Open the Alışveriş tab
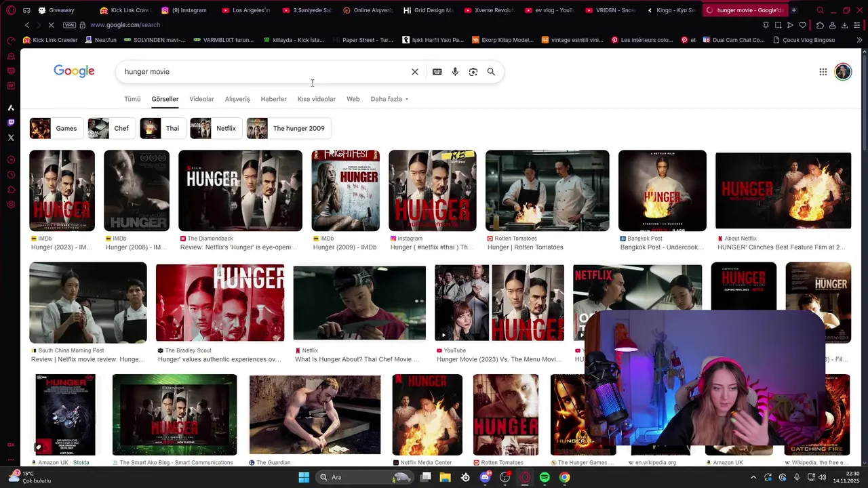Screen dimensions: 868x488 click(237, 99)
